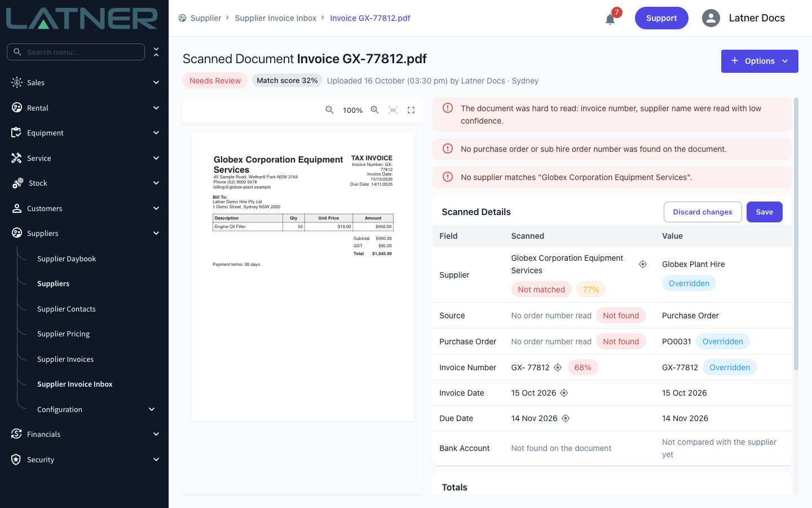
Task: Locate scanned due date on document
Action: point(566,418)
